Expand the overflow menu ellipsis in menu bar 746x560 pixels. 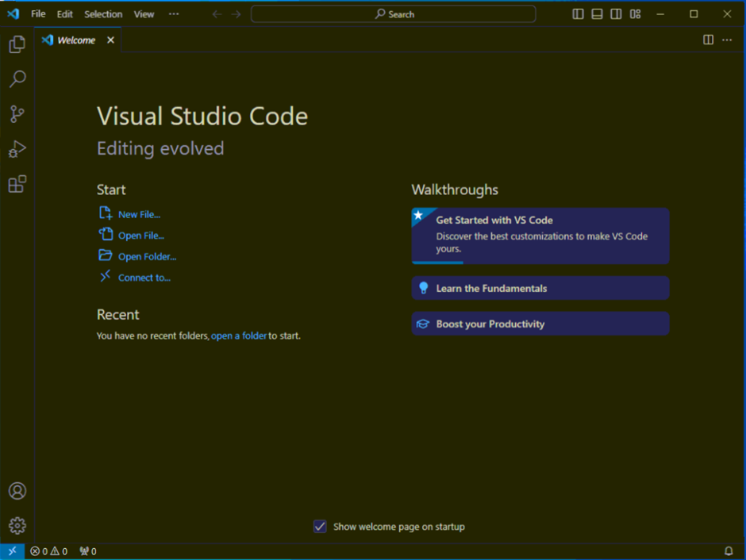click(174, 13)
